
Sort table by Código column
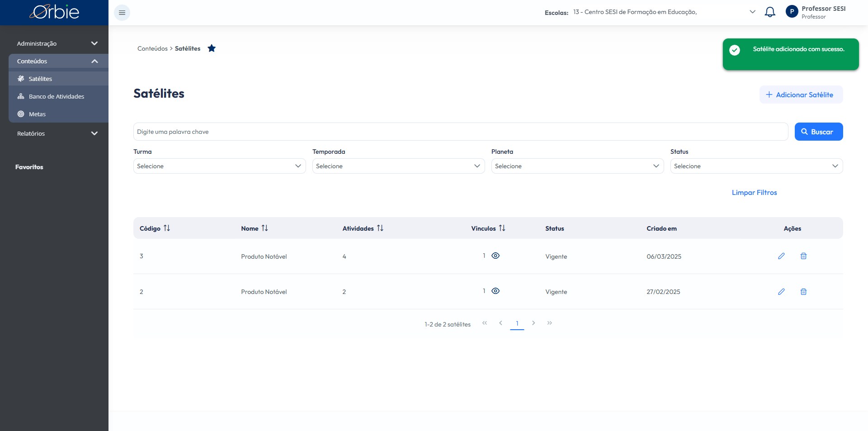[x=167, y=228]
